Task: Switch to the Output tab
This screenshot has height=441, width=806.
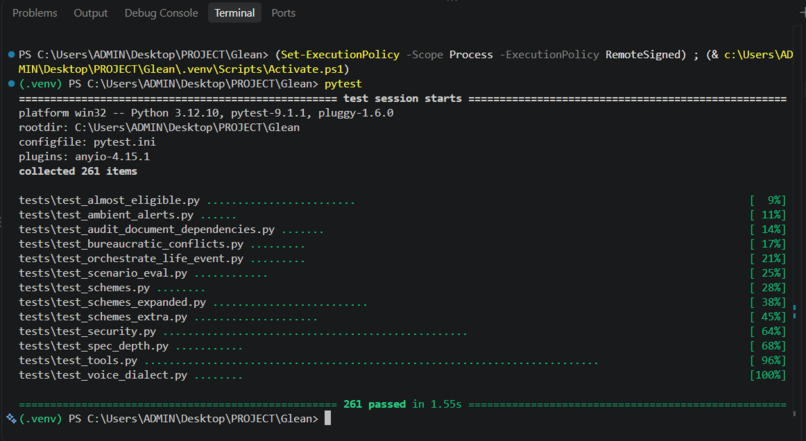Action: click(90, 13)
